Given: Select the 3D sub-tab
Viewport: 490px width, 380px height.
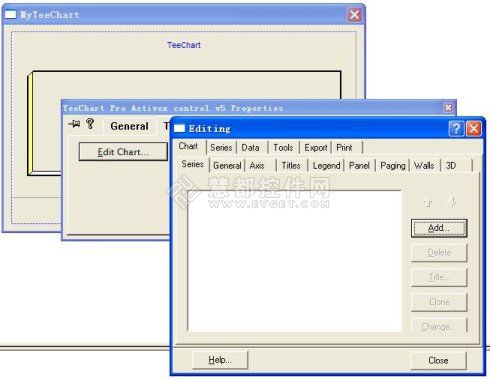Looking at the screenshot, I should pos(451,166).
